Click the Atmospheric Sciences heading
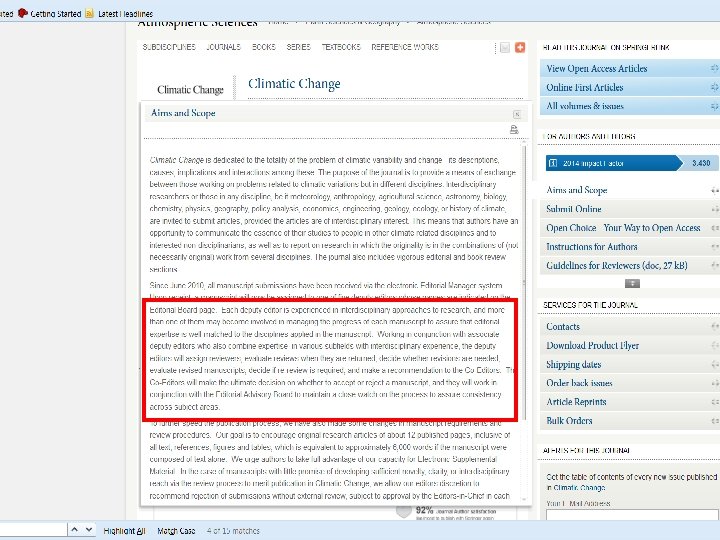Screen dimensions: 720x540 (197, 24)
